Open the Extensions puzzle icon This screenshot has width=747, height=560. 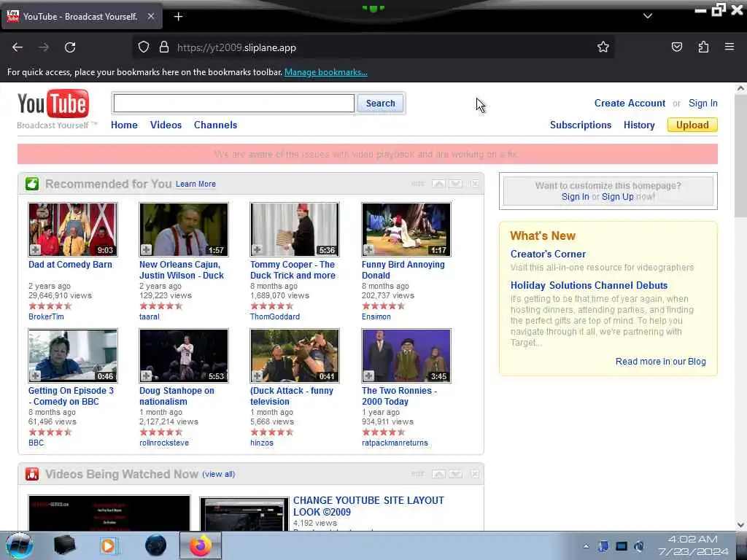click(703, 47)
